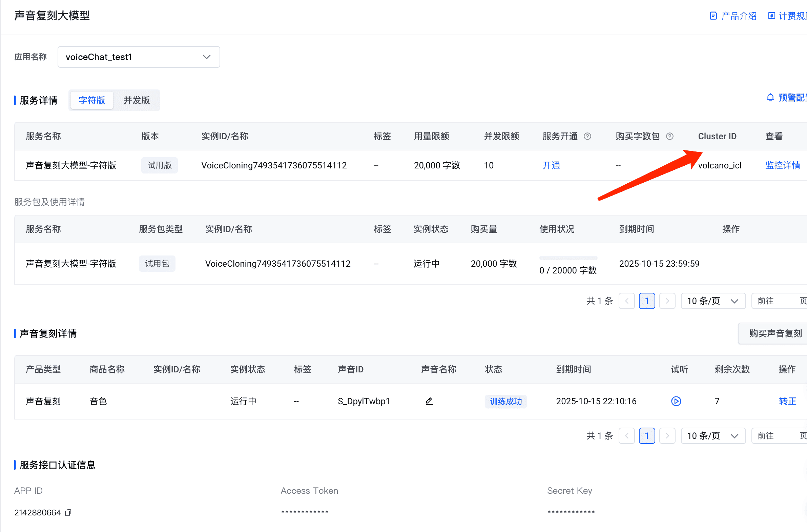
Task: Click help icon next to 服务开通
Action: point(587,137)
